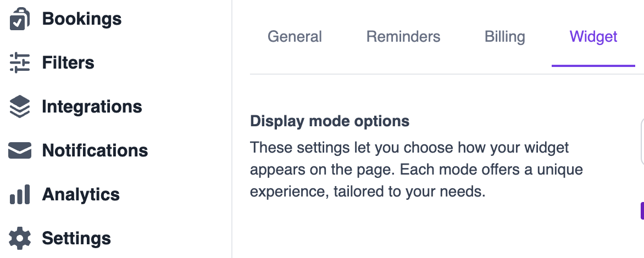The image size is (644, 258).
Task: Open the Bookings sidebar item
Action: tap(82, 19)
